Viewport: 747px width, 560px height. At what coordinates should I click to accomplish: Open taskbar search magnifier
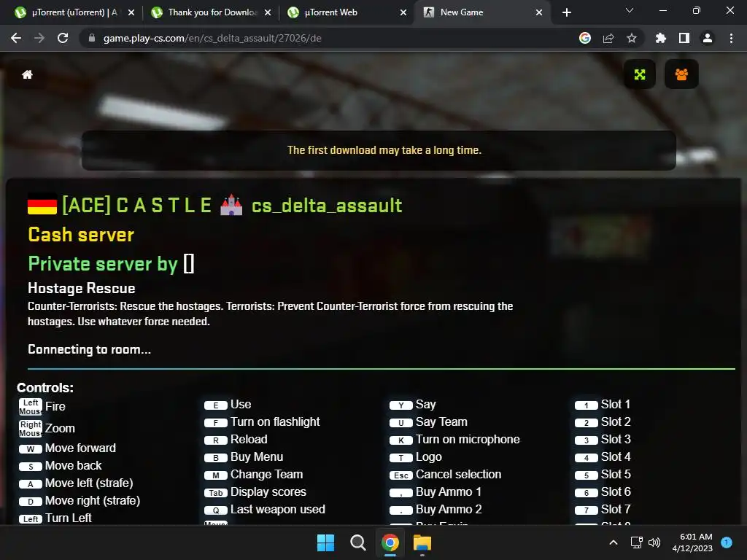[357, 542]
